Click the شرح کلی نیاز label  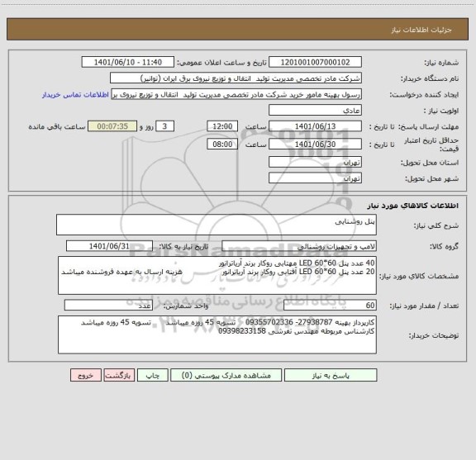click(x=436, y=225)
